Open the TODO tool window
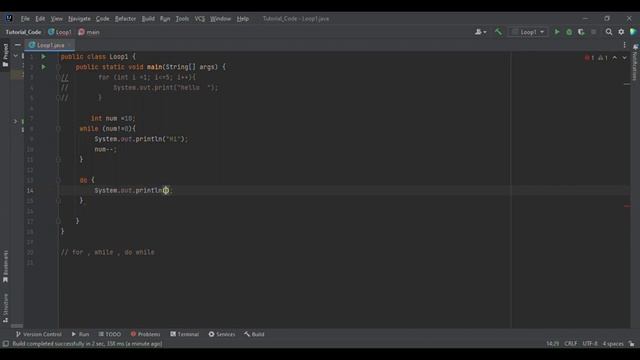 coord(109,334)
